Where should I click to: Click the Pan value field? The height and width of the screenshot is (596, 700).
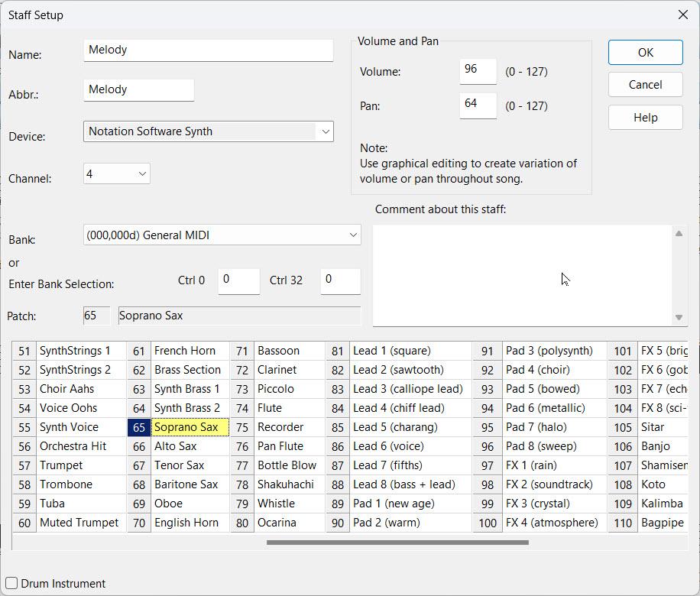[x=478, y=105]
